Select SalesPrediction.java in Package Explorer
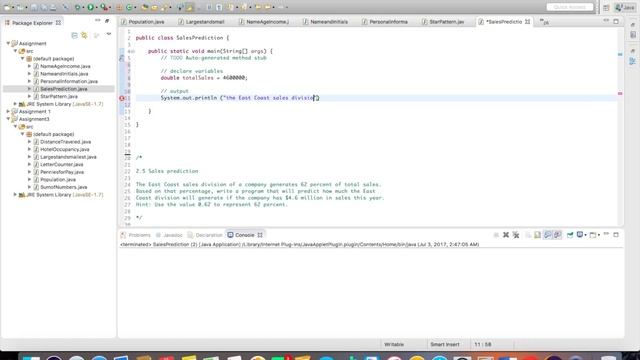640x360 pixels. 64,89
